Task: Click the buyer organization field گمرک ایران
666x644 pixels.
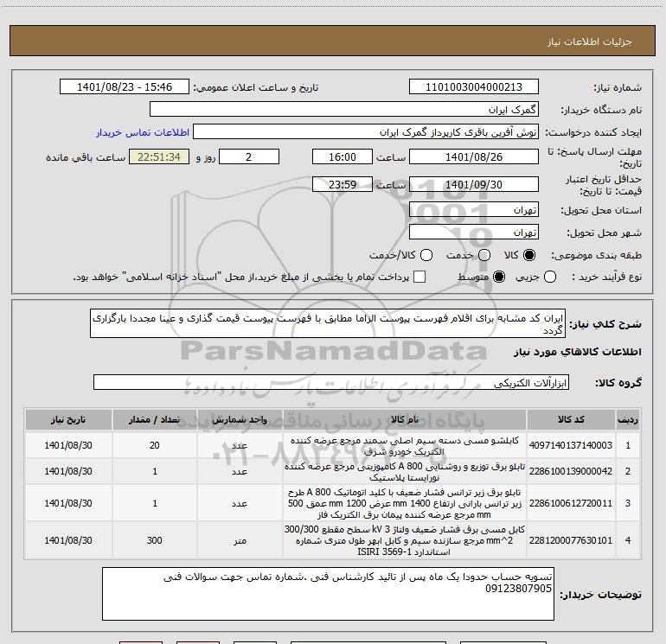Action: (344, 110)
